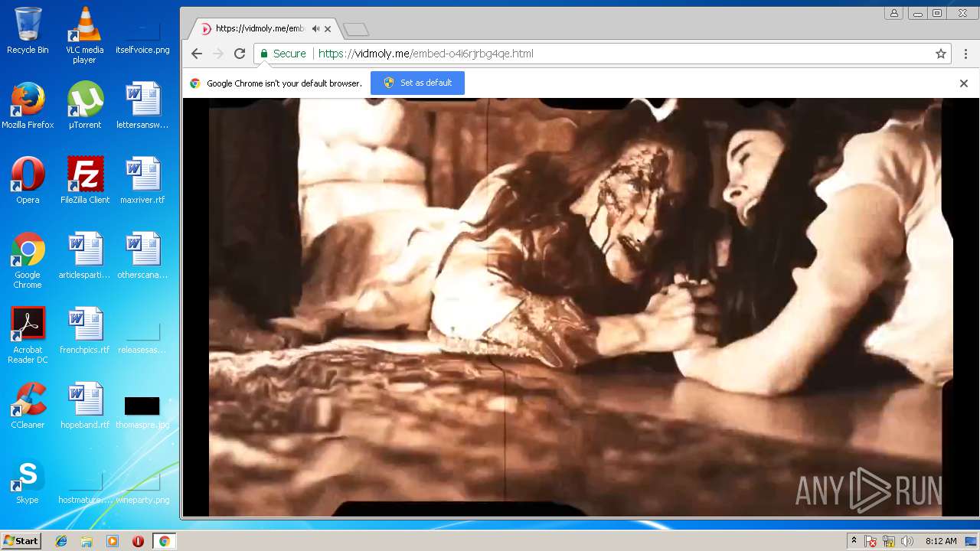Screen dimensions: 980x551
Task: Select the frenchpics.rtf document icon
Action: click(84, 331)
